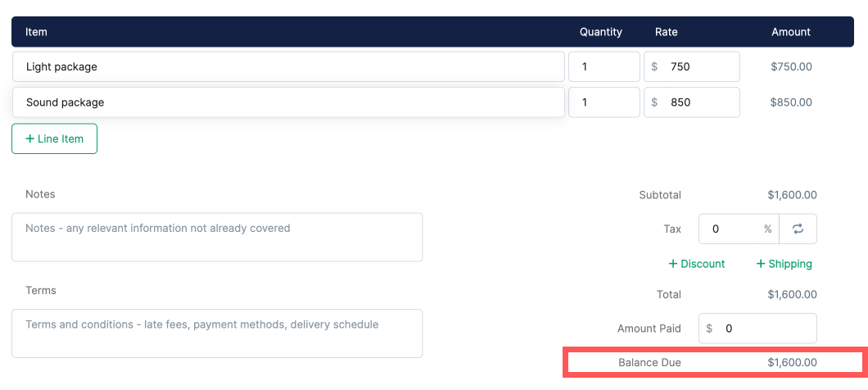
Task: Click the Rate column header
Action: (x=666, y=32)
